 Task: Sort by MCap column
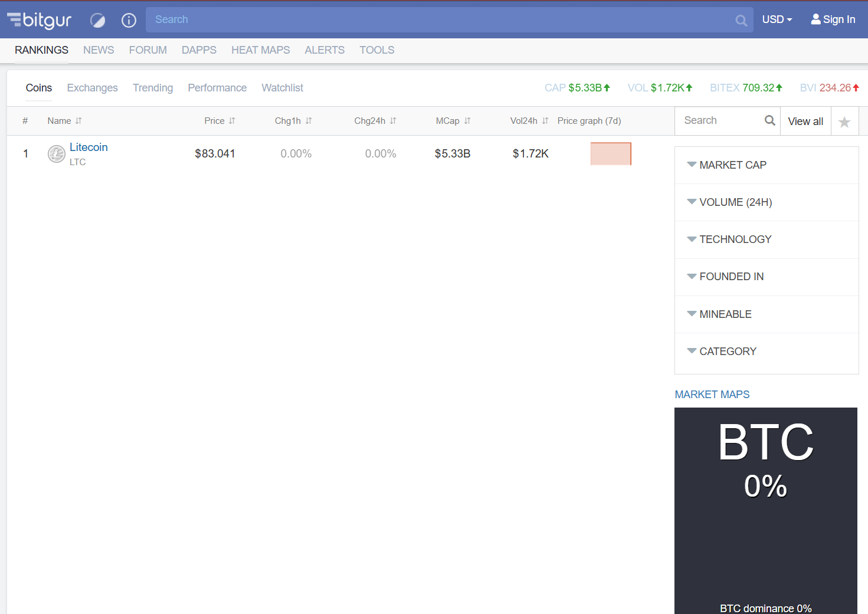453,121
